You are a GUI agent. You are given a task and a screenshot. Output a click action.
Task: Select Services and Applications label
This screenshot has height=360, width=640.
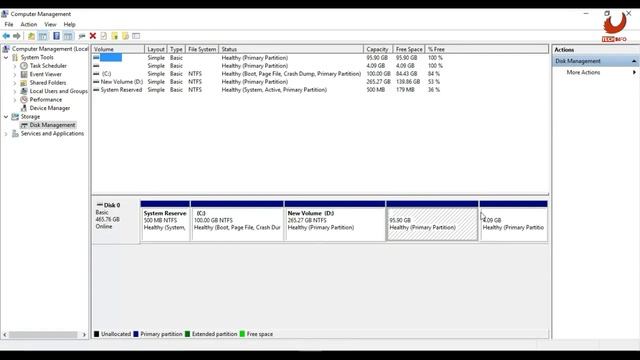click(52, 133)
